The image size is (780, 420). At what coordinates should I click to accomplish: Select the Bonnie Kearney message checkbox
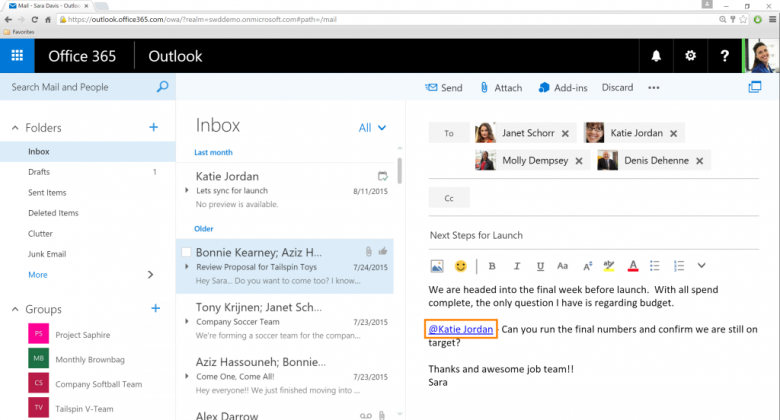coord(186,252)
